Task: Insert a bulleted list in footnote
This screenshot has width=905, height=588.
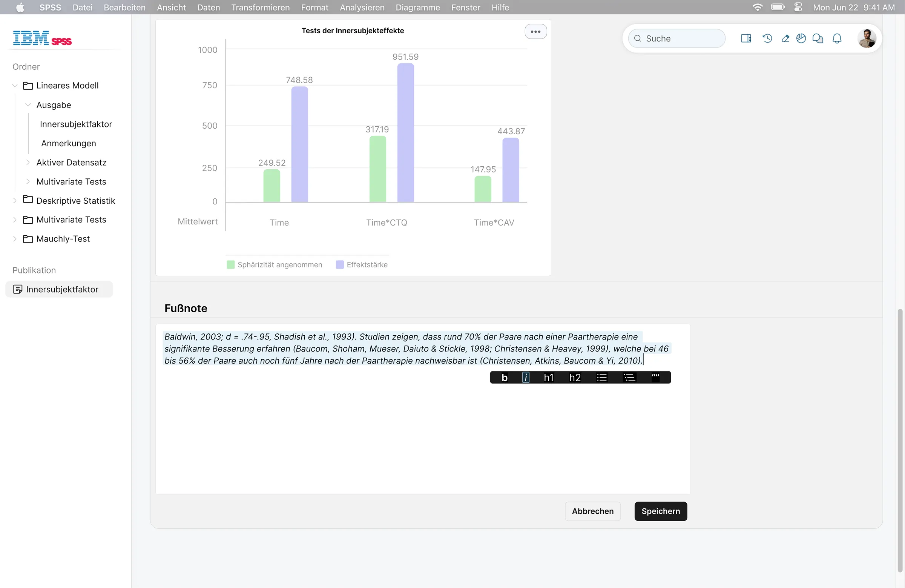Action: coord(601,377)
